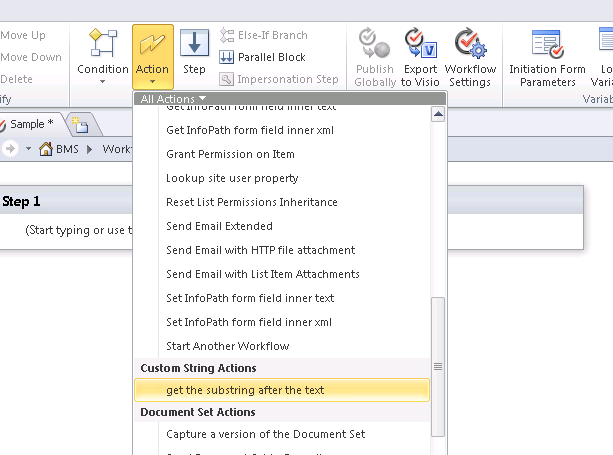Image resolution: width=613 pixels, height=455 pixels.
Task: Click the new tab icon beside Sample
Action: [80, 125]
